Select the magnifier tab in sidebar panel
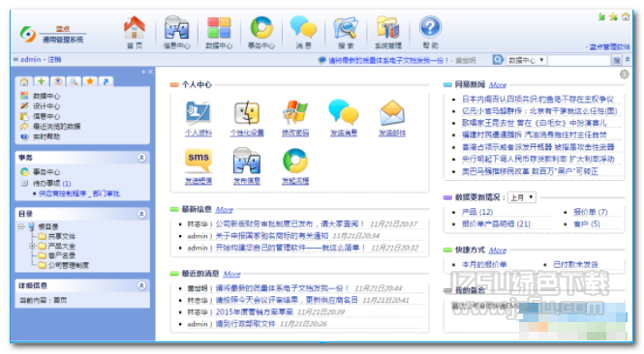Image resolution: width=644 pixels, height=354 pixels. [74, 81]
